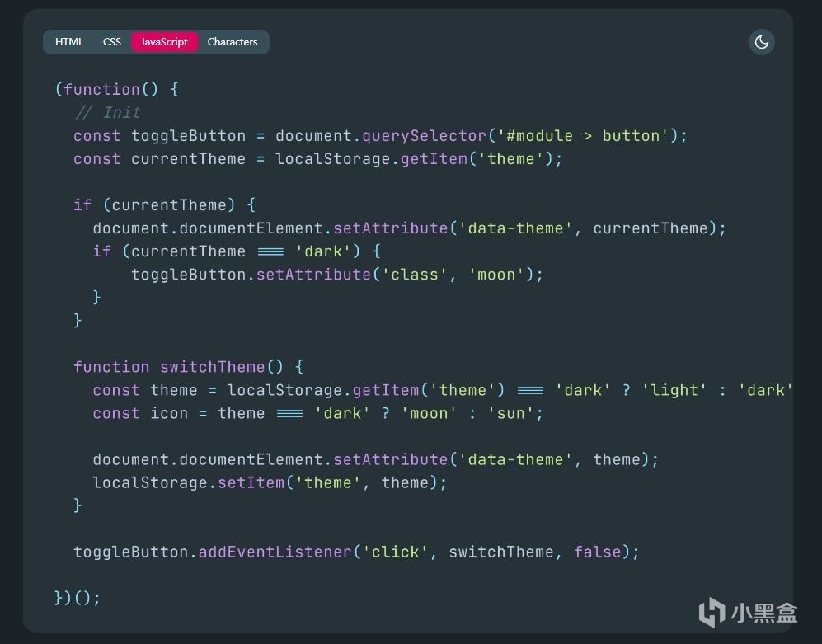Click the 'light' string in the theme ternary
The width and height of the screenshot is (822, 644).
674,390
